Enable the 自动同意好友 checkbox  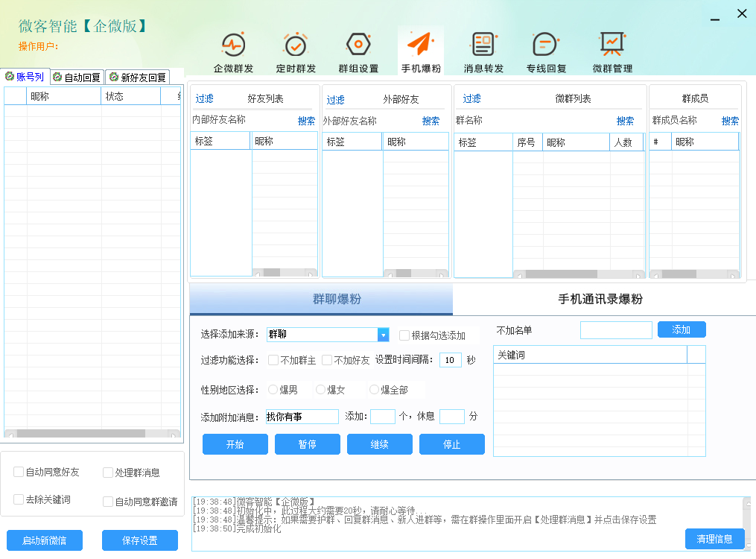(19, 472)
